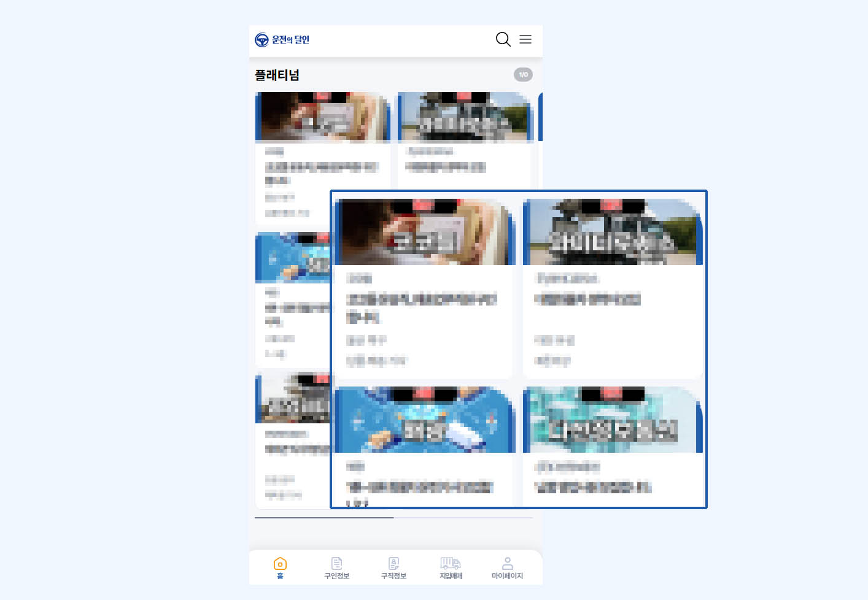
Task: Open enlarged card image showing the truck
Action: click(612, 233)
